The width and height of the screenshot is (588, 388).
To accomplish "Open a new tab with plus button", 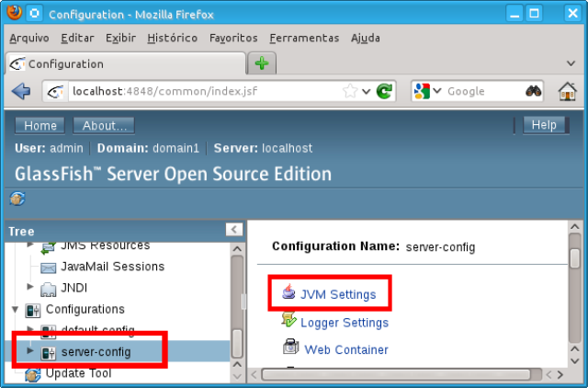I will [262, 63].
